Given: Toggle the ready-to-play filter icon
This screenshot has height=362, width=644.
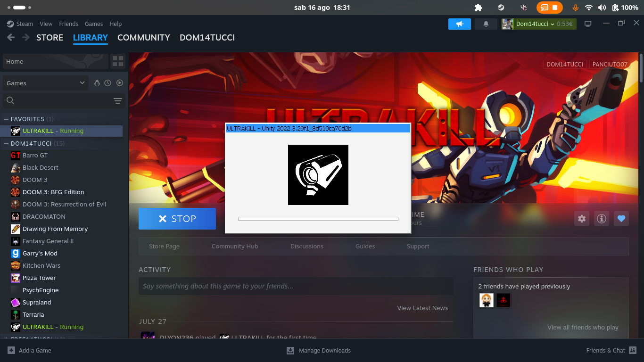Looking at the screenshot, I should click(120, 83).
